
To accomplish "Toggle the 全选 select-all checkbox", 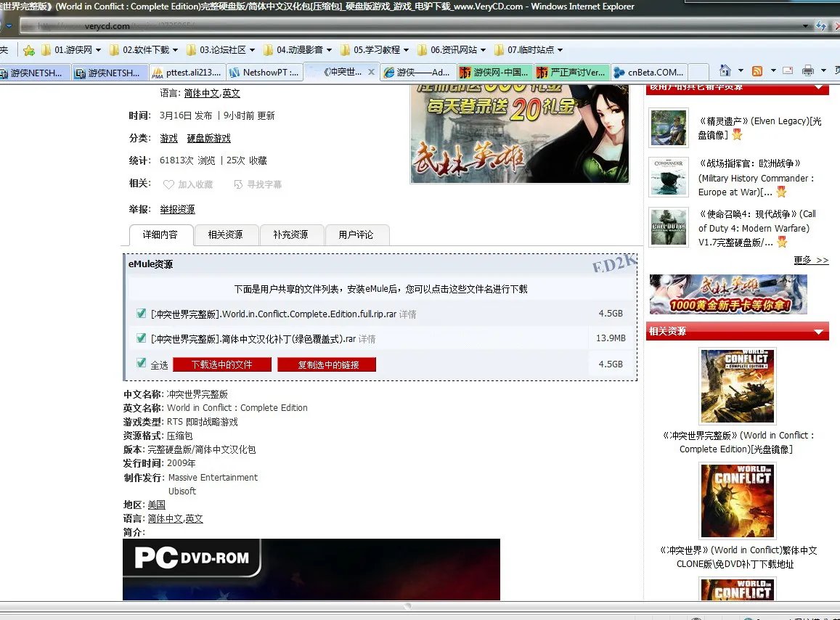I will pyautogui.click(x=141, y=364).
